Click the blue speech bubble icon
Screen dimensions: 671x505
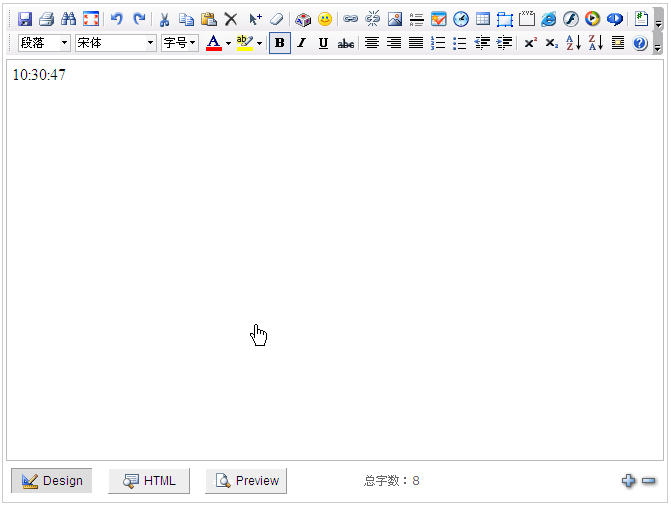[x=615, y=19]
